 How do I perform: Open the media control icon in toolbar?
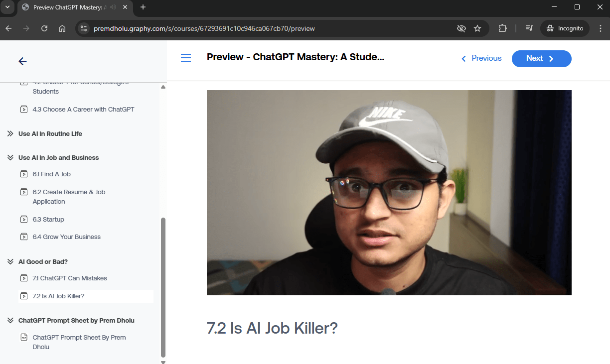click(529, 28)
